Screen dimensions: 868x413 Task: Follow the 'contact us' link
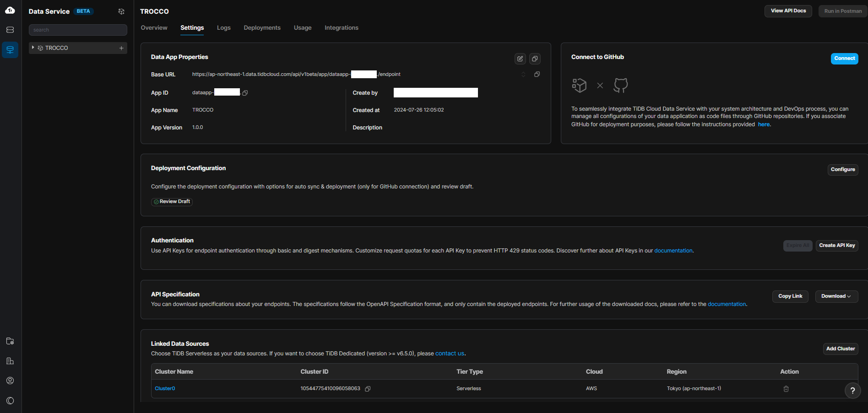point(450,354)
